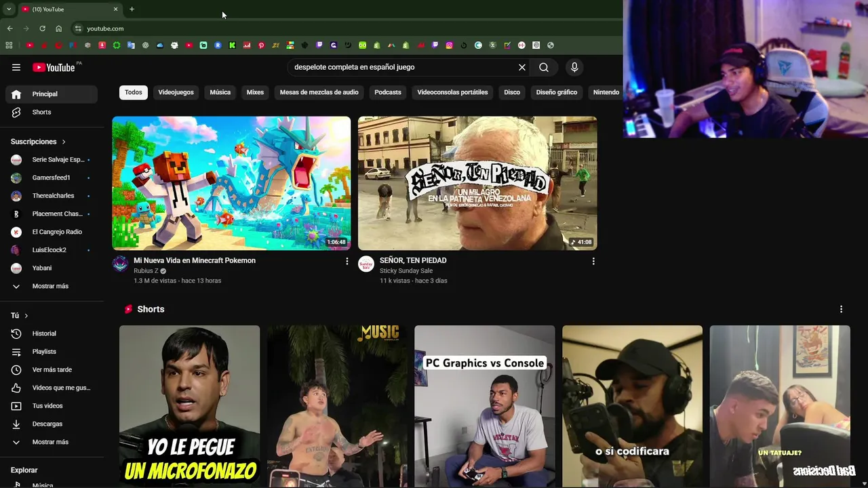Screen dimensions: 868x488
Task: Open the YouTube hamburger guide menu
Action: 16,67
